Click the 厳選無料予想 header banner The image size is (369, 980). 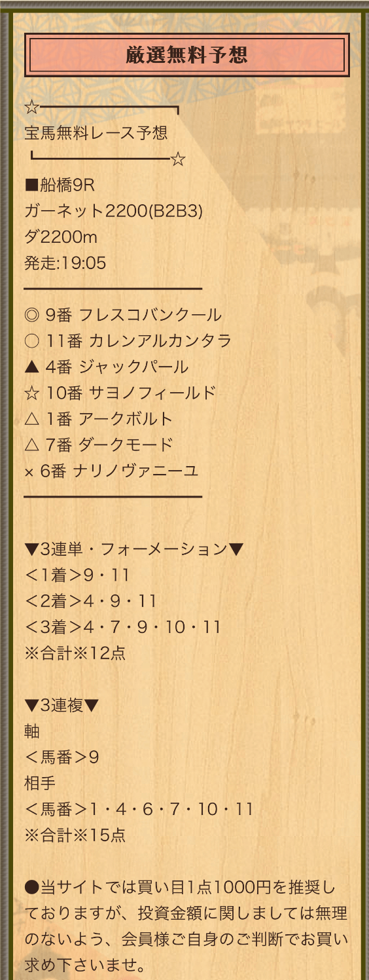(x=186, y=55)
